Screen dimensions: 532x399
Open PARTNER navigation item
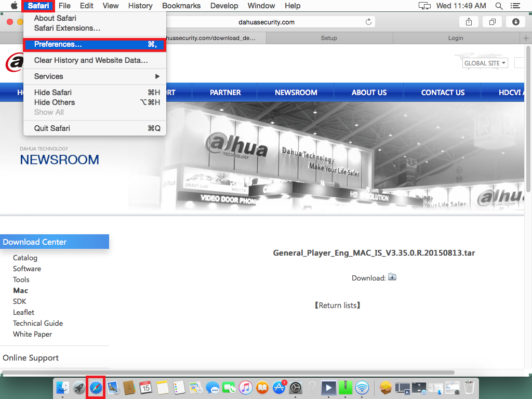225,92
